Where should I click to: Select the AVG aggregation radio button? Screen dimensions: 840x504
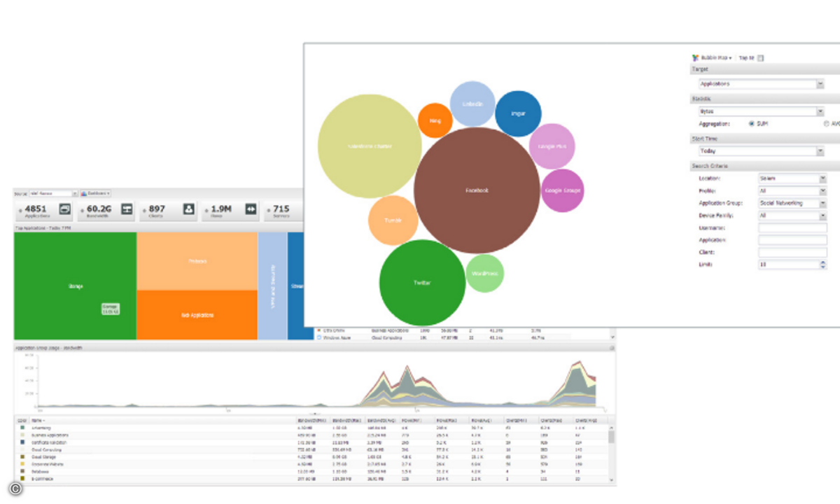point(826,123)
